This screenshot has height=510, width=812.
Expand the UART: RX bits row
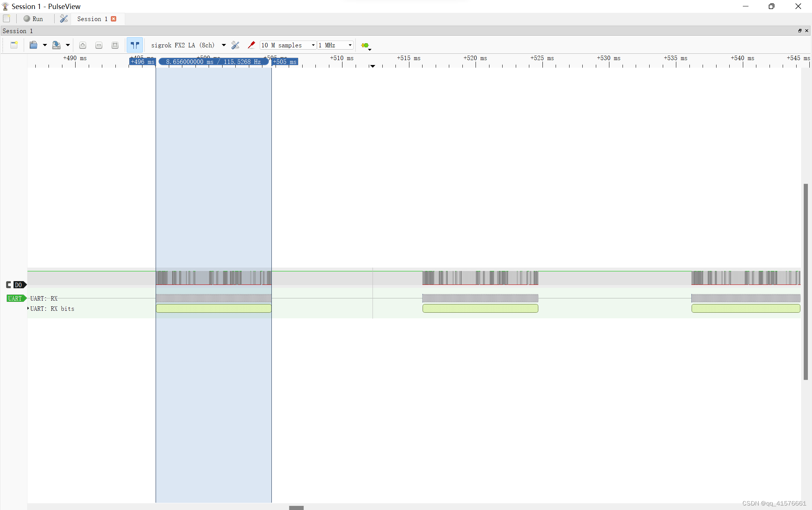point(28,309)
